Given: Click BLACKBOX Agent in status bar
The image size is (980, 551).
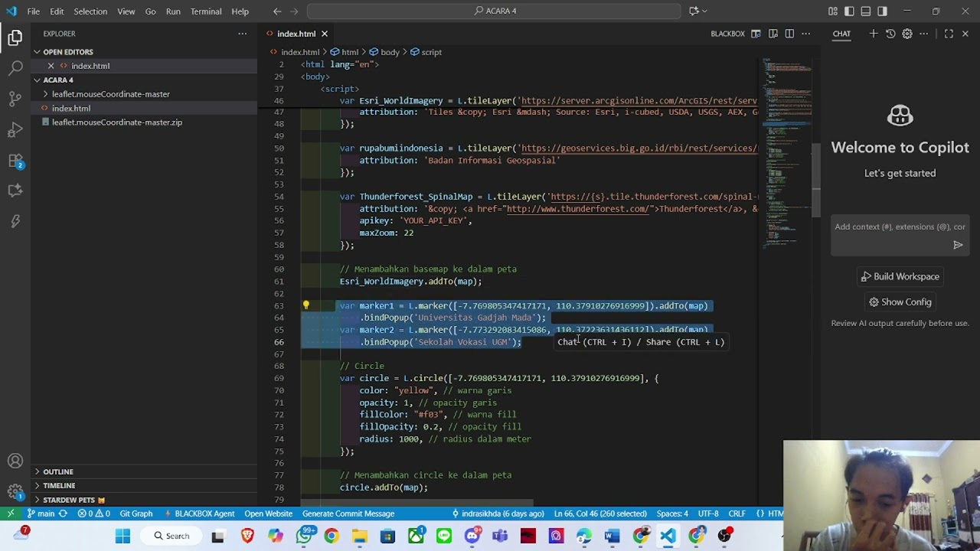Looking at the screenshot, I should click(x=199, y=514).
